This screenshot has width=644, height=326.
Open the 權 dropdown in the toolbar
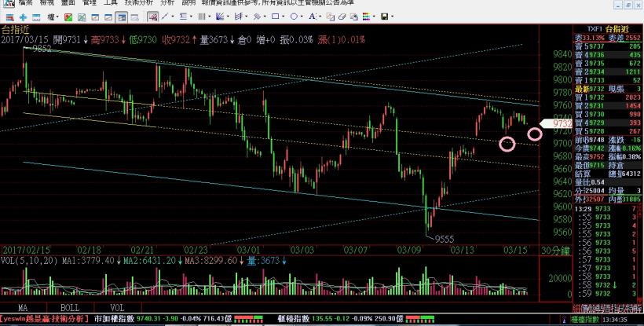point(52,16)
